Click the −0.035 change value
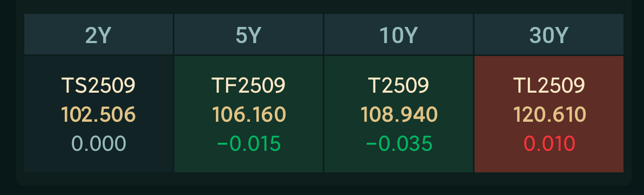This screenshot has width=644, height=195. click(x=399, y=144)
